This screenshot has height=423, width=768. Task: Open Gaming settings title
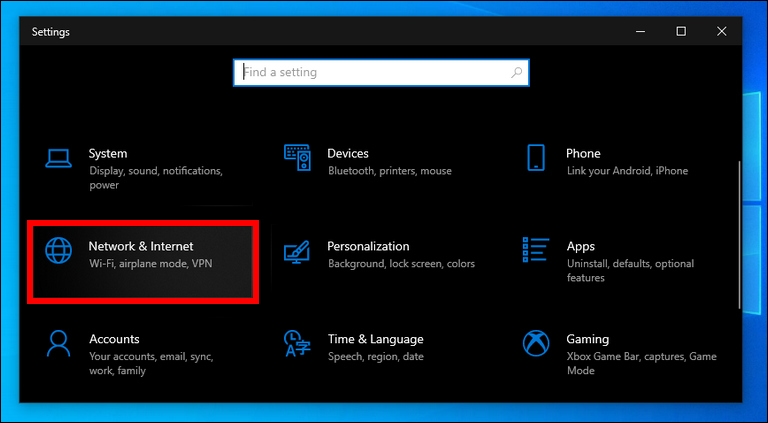pos(588,339)
